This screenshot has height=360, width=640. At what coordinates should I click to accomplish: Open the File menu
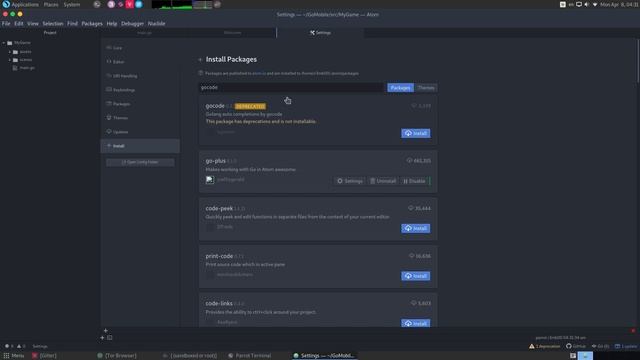click(x=6, y=24)
